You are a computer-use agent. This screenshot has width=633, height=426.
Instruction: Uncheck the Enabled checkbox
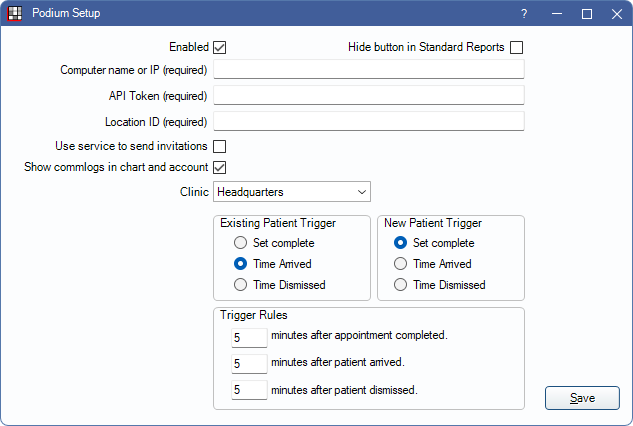click(x=220, y=47)
